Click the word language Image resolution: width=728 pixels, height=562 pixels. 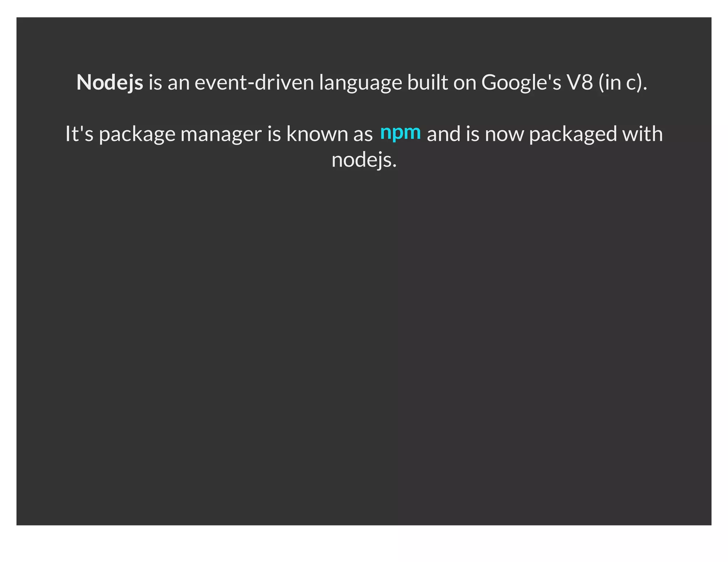360,83
